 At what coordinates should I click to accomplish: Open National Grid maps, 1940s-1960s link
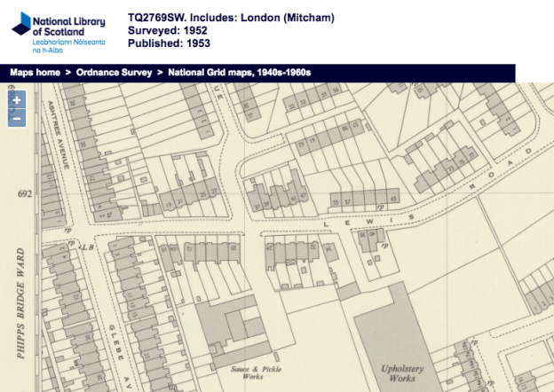240,72
